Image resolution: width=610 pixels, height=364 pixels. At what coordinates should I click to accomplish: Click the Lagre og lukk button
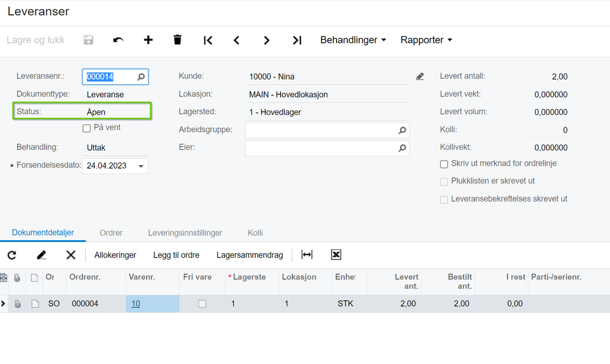[x=35, y=40]
